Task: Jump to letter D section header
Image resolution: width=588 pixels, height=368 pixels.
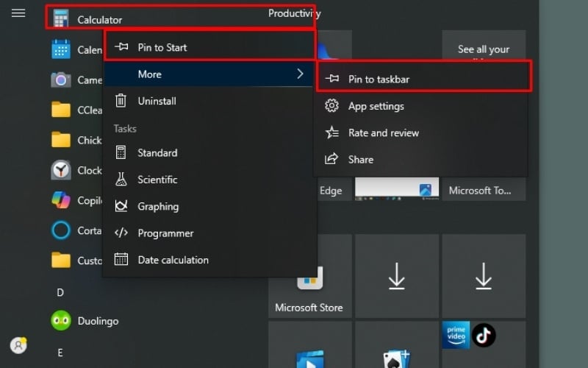Action: [x=60, y=292]
